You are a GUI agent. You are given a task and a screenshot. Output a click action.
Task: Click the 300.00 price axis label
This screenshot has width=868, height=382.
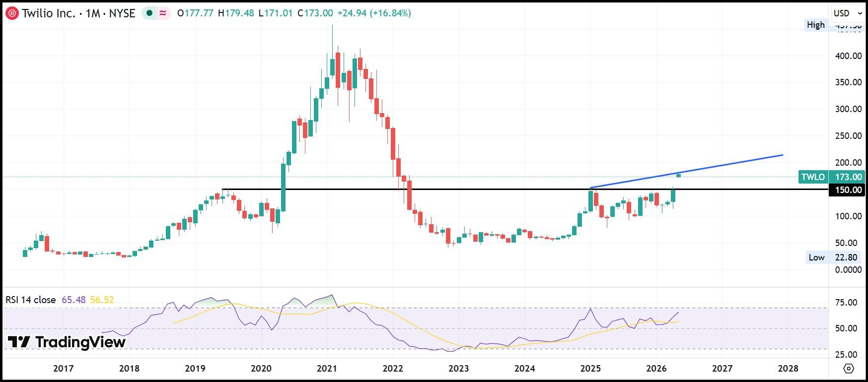tap(849, 109)
